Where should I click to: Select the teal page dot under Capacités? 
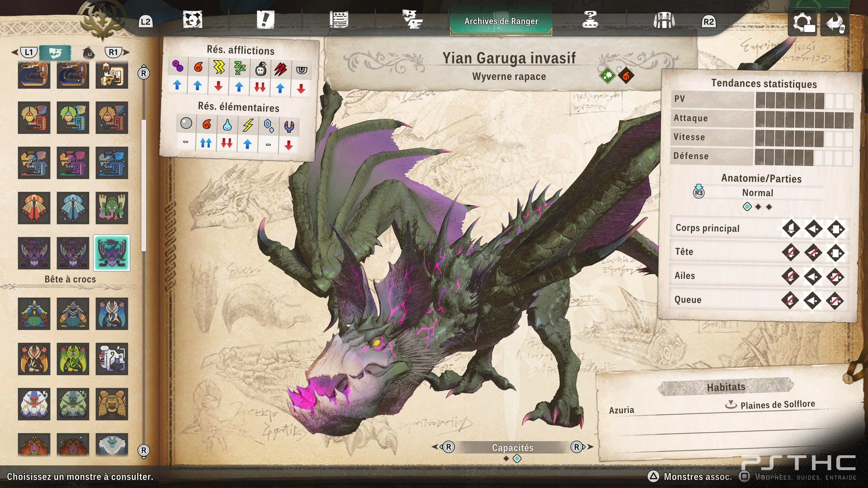[517, 458]
